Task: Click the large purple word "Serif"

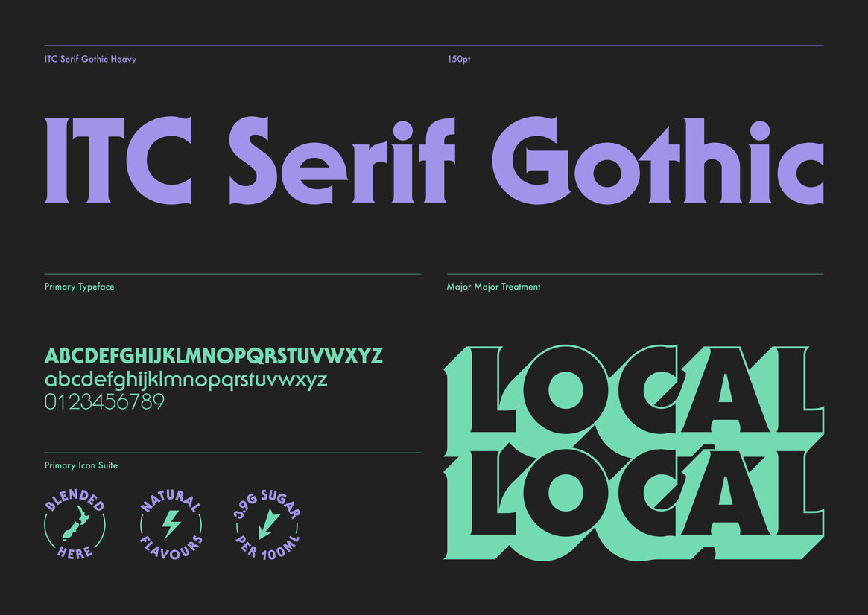Action: [x=341, y=161]
